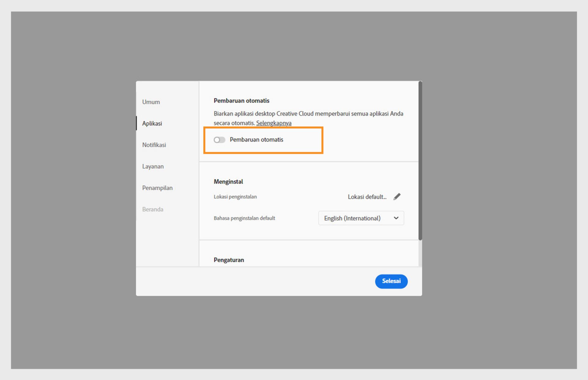Screen dimensions: 588x380
Task: Click the dark vertical scrollbar thumb
Action: pos(420,159)
